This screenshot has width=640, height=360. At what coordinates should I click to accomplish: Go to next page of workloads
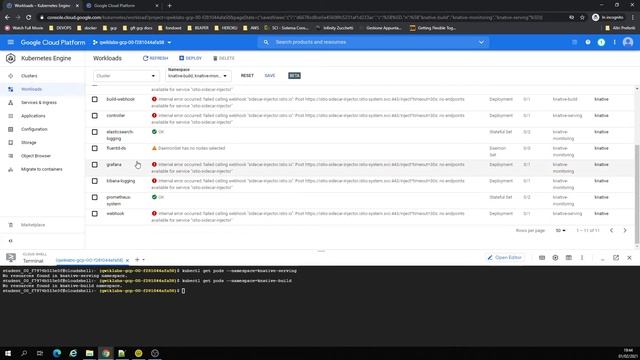click(625, 231)
